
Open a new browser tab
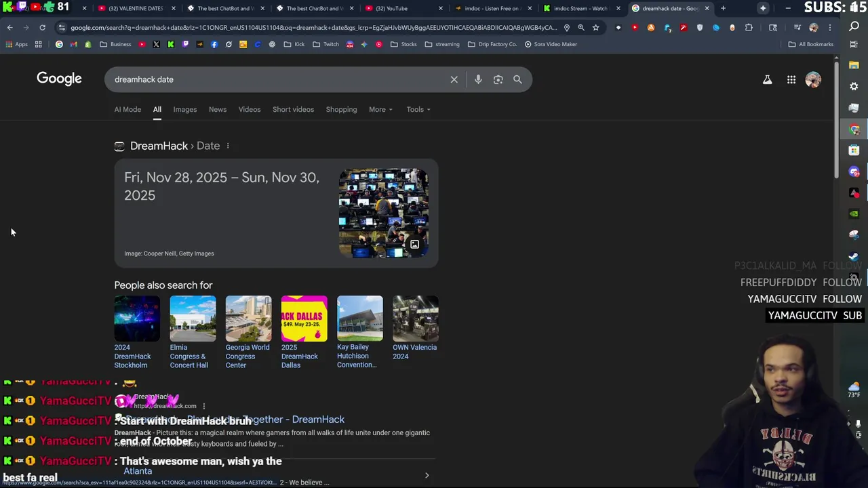click(723, 8)
